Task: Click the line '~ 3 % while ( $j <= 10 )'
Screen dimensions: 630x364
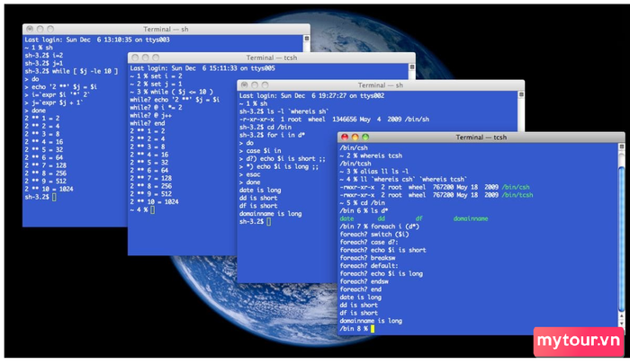Action: coord(172,92)
